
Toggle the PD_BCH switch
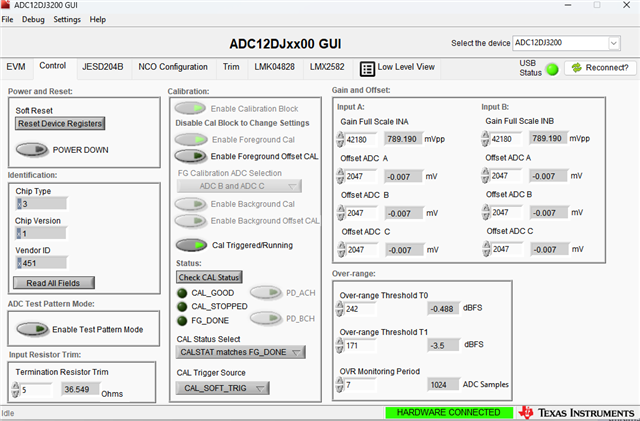click(x=266, y=318)
